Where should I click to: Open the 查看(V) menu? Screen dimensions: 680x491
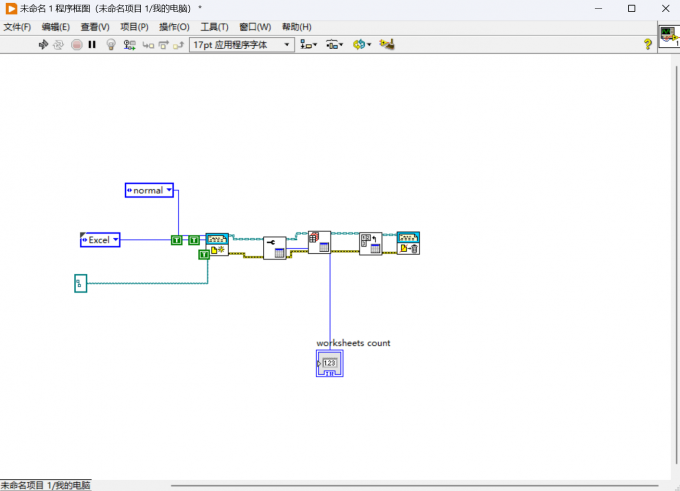[95, 27]
